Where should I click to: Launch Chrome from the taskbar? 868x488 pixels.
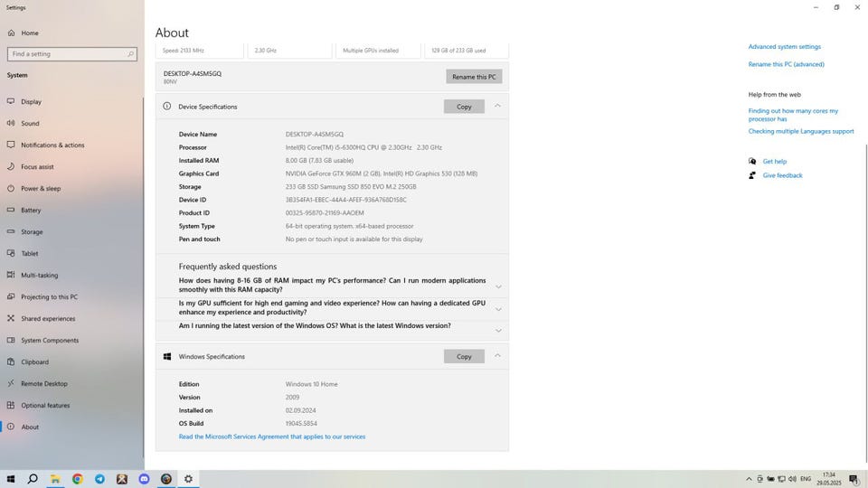click(78, 479)
